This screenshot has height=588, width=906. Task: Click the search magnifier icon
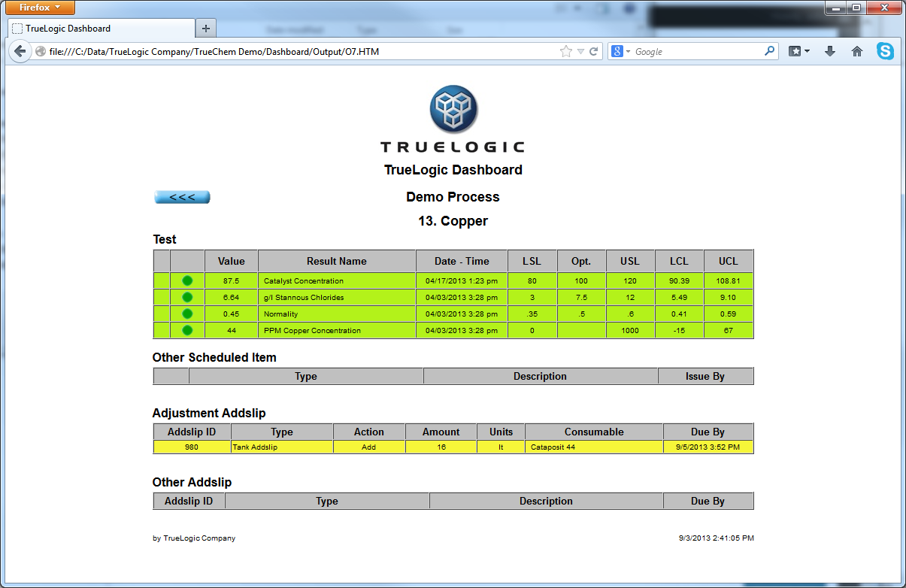pyautogui.click(x=769, y=52)
